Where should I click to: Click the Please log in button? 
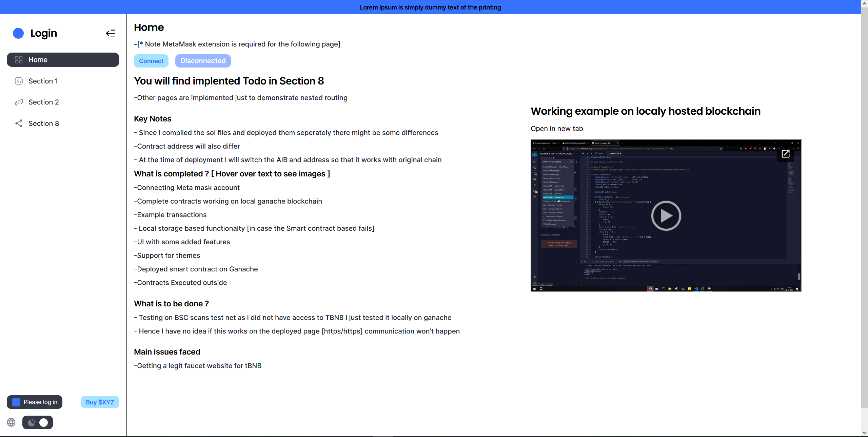pyautogui.click(x=35, y=402)
